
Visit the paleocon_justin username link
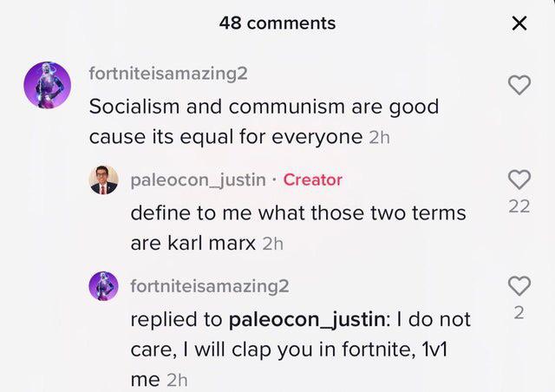[198, 180]
